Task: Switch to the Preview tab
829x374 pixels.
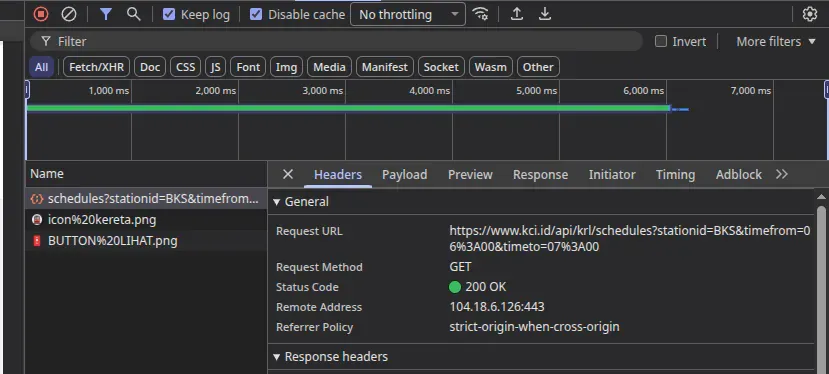Action: pyautogui.click(x=470, y=175)
